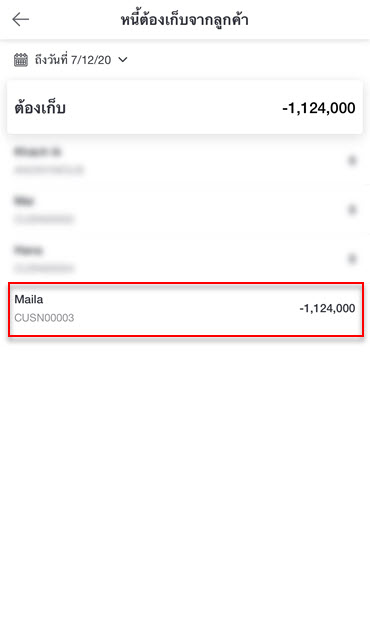This screenshot has height=640, width=370.
Task: Tap the first blurred row's amount value
Action: (x=352, y=160)
